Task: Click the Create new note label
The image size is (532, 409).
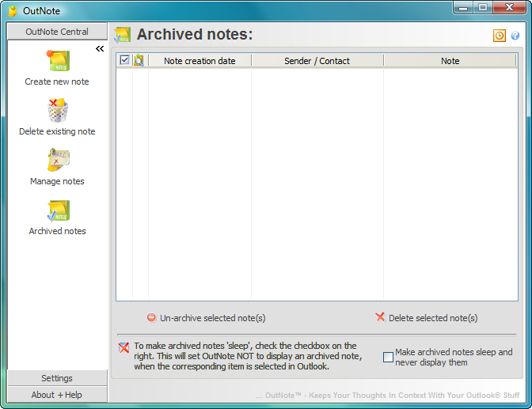Action: coord(57,81)
